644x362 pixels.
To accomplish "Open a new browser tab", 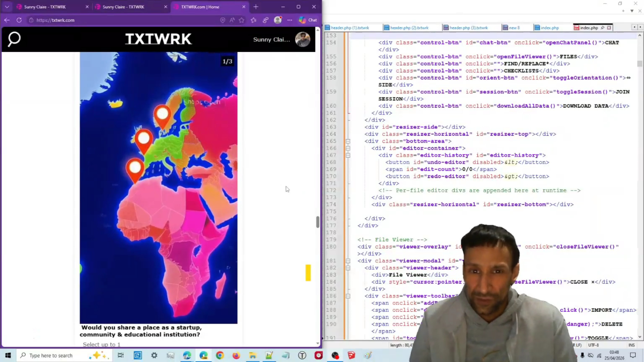I will tap(256, 7).
